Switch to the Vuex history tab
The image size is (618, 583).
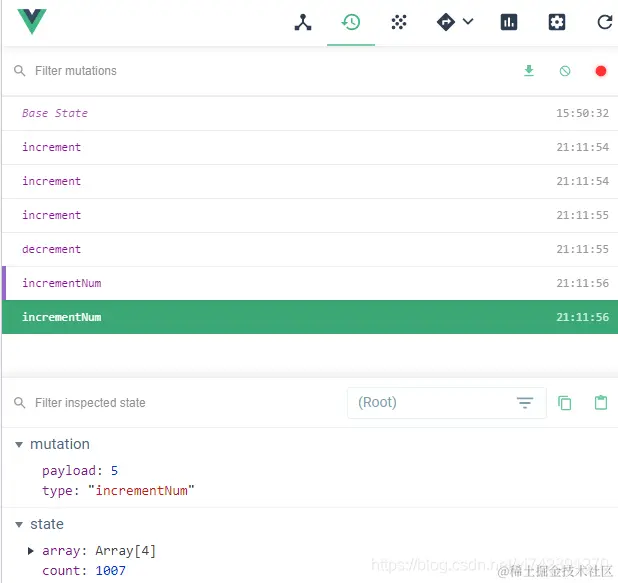351,22
